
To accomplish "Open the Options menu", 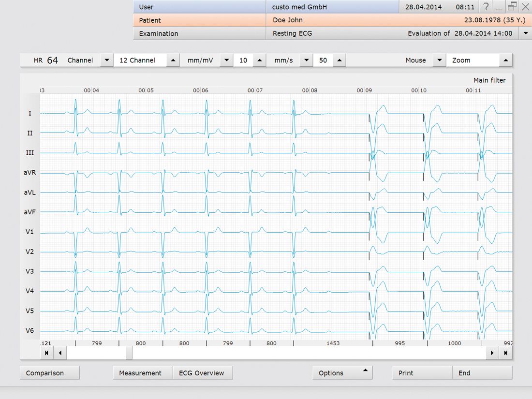I will point(342,373).
